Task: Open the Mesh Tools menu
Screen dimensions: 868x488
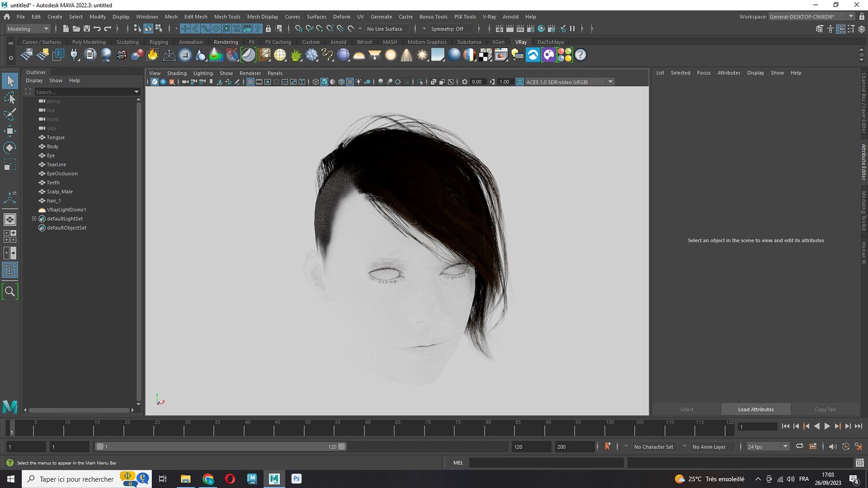Action: click(x=227, y=17)
